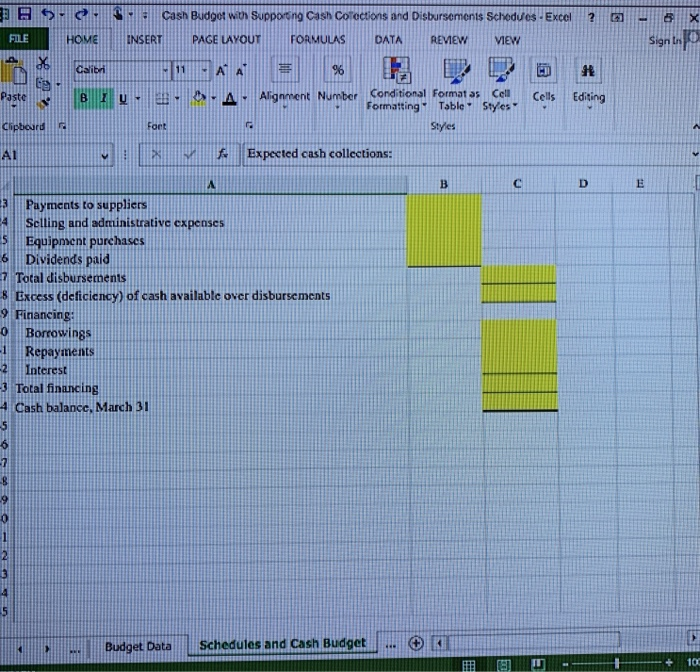
Task: Expand the Font Color dropdown arrow
Action: 245,98
